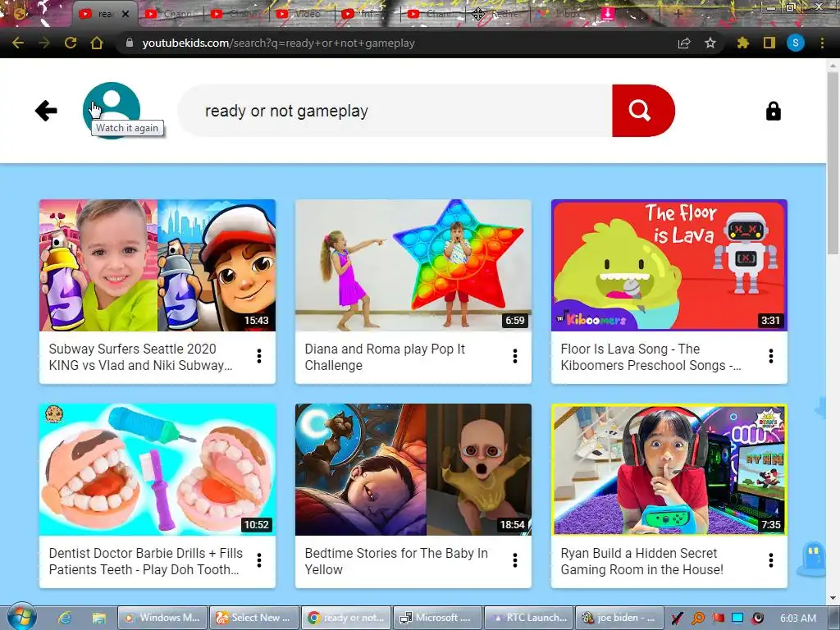The image size is (840, 630).
Task: Open options for Diana and Roma Pop It video
Action: tap(515, 356)
